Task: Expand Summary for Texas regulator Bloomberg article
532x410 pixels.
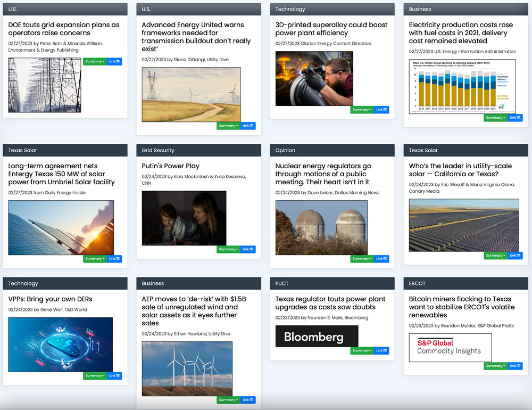Action: tap(362, 350)
